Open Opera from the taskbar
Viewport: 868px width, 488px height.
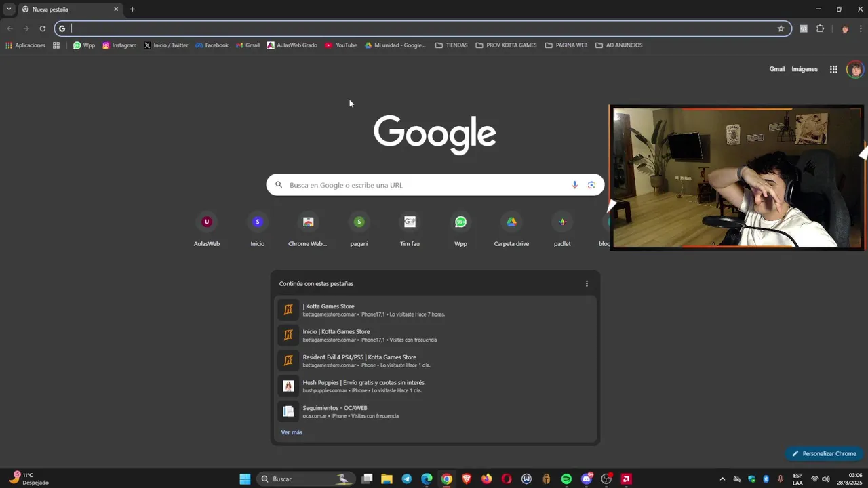(507, 479)
